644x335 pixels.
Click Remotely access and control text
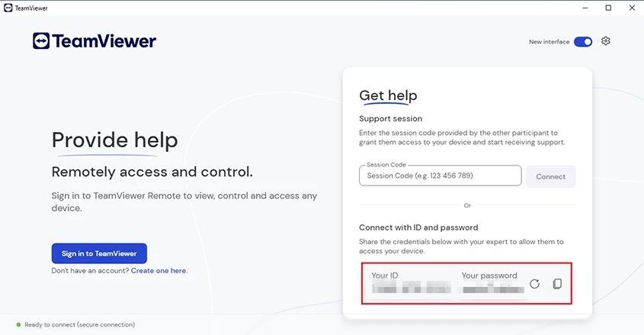tap(152, 172)
